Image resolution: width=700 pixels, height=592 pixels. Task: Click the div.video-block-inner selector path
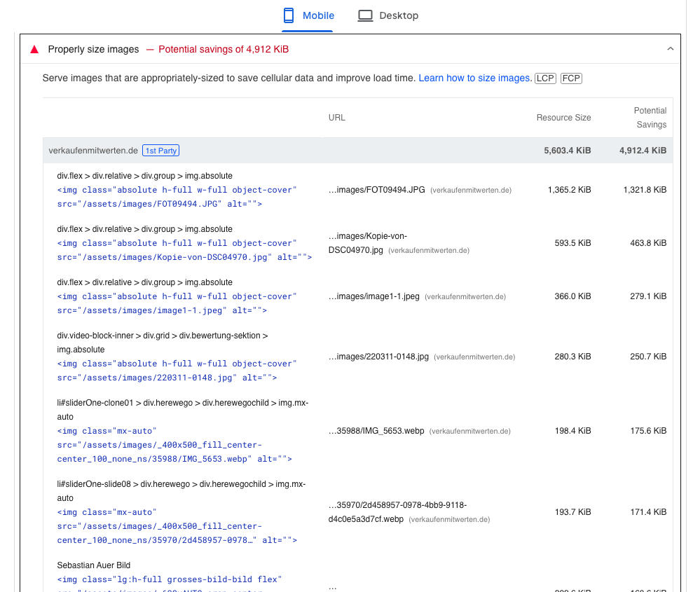[x=163, y=343]
